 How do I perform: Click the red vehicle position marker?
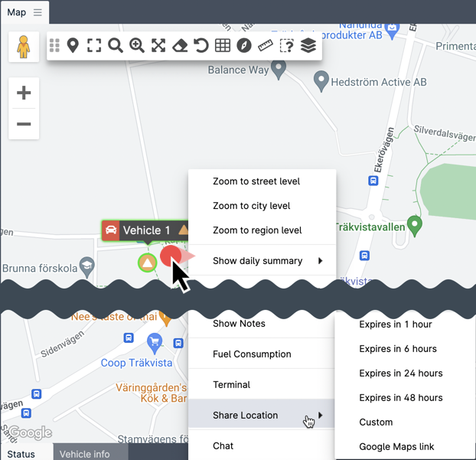171,256
